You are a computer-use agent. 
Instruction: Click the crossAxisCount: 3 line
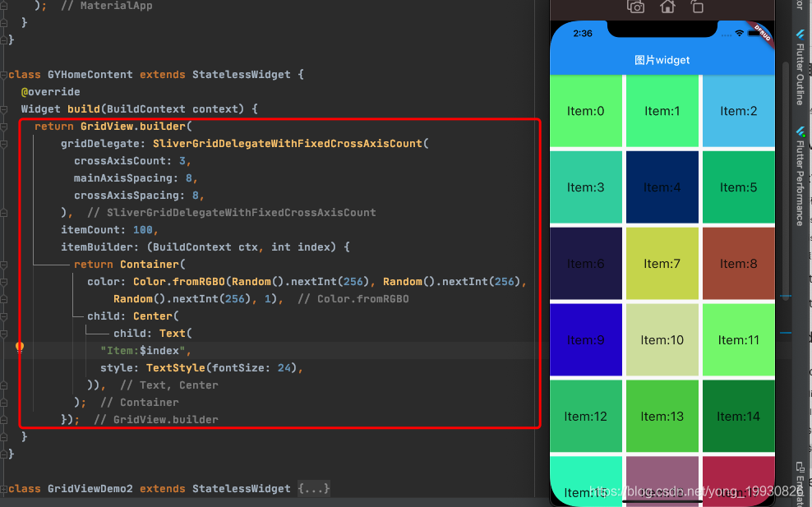[132, 161]
